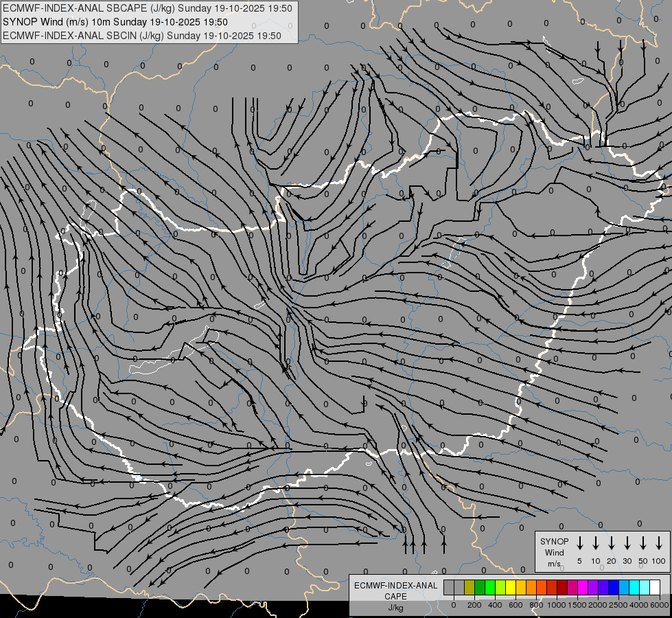The height and width of the screenshot is (618, 672).
Task: Click the 50 m/s wind arrow in legend
Action: click(x=643, y=543)
